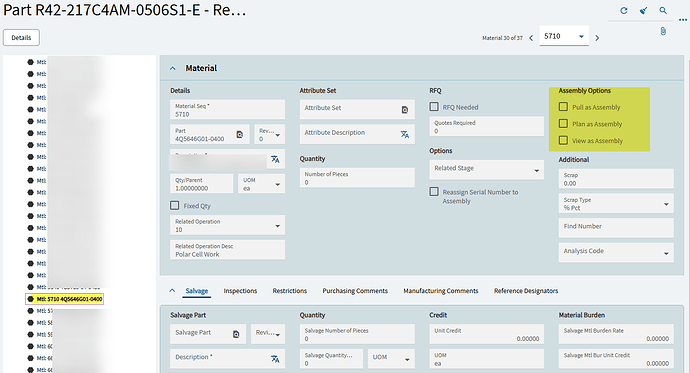
Task: Enable the View as Assembly checkbox
Action: pyautogui.click(x=563, y=140)
